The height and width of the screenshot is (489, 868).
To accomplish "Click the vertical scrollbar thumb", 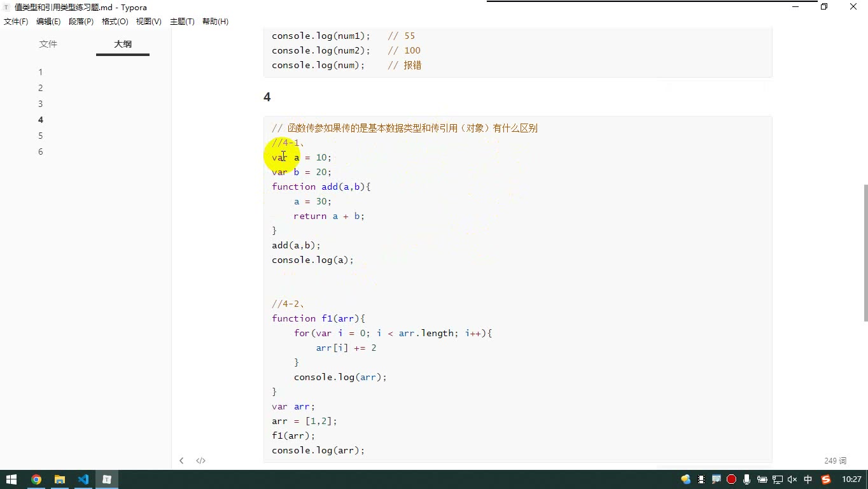I will pos(865,253).
